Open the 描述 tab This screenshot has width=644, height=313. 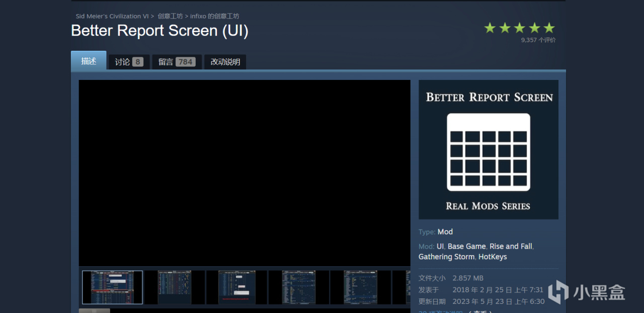[89, 61]
